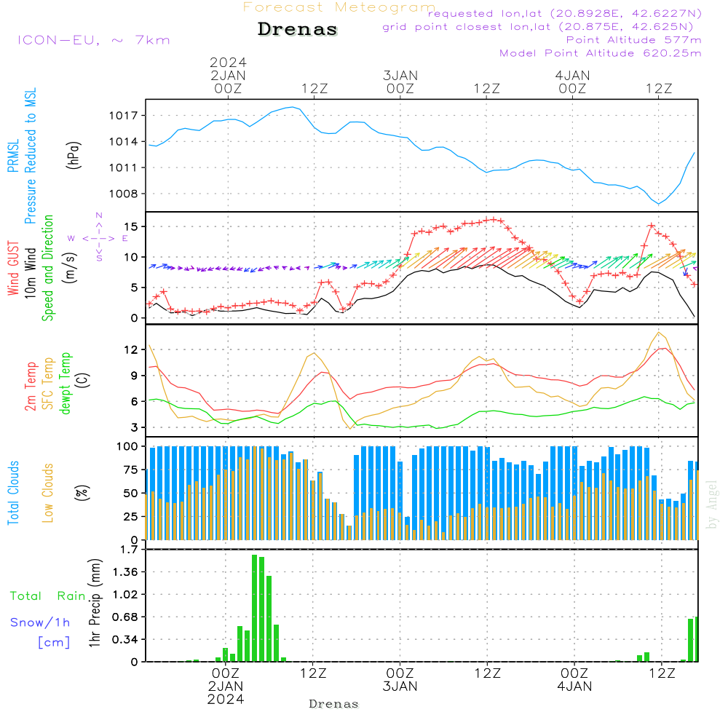Click the 'Total Clouds' blue label
This screenshot has width=728, height=728.
13,493
